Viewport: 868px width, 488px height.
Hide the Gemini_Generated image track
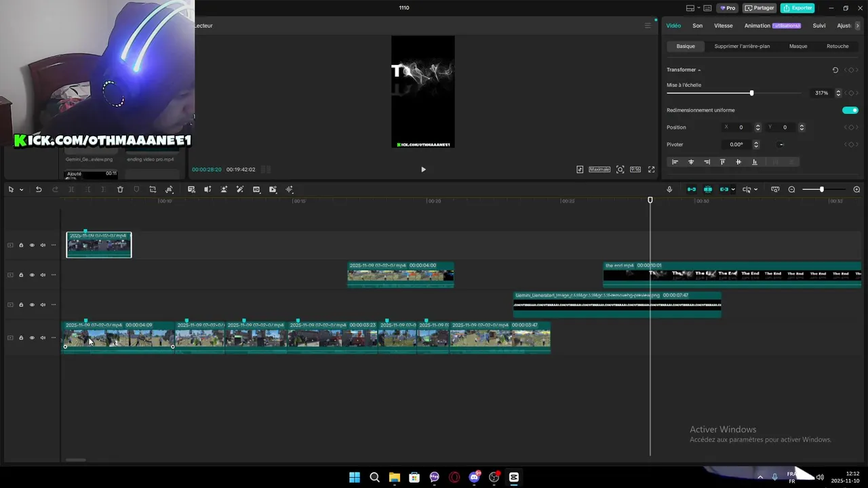pos(32,305)
